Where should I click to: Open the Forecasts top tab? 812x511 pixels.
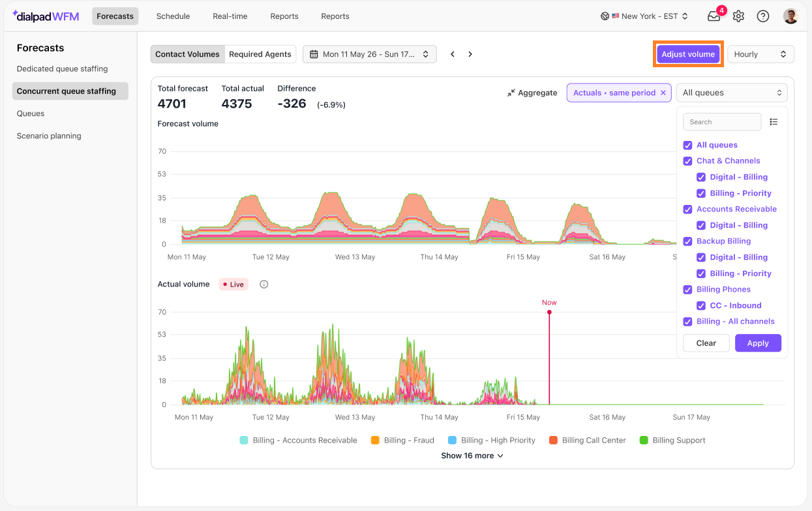tap(115, 16)
